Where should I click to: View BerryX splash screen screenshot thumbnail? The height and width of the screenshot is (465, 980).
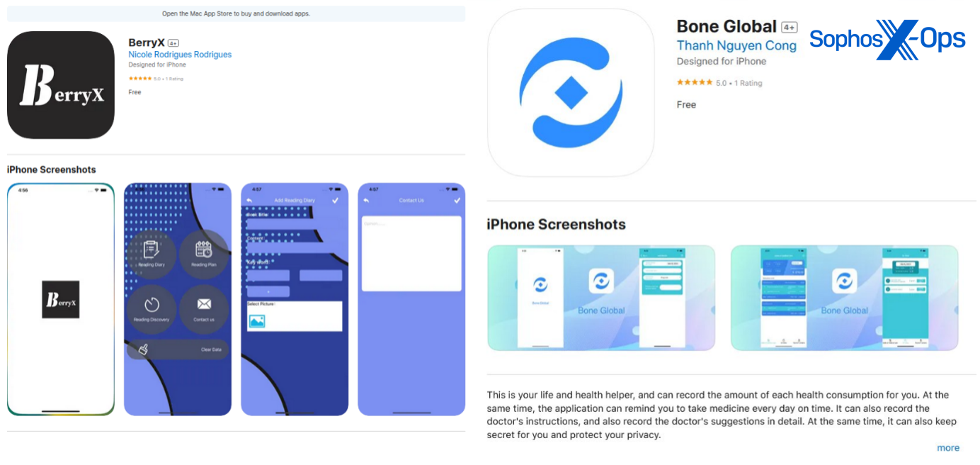(61, 299)
